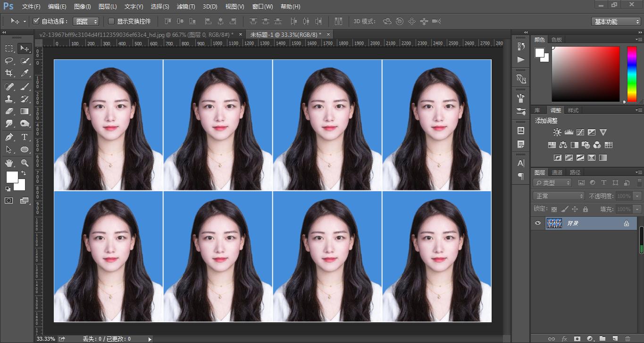Image resolution: width=644 pixels, height=343 pixels.
Task: Hide the 背景 layer with eye icon
Action: pos(537,223)
